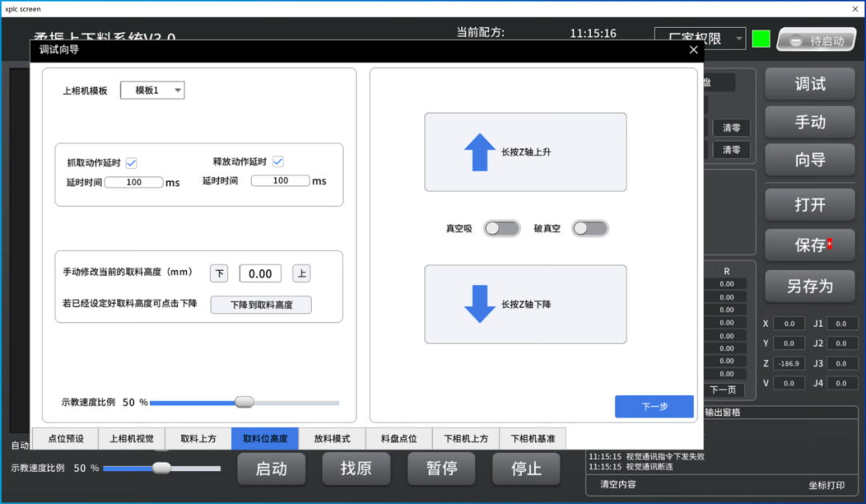Click the J3 joint value field
The image size is (866, 504).
(x=840, y=364)
